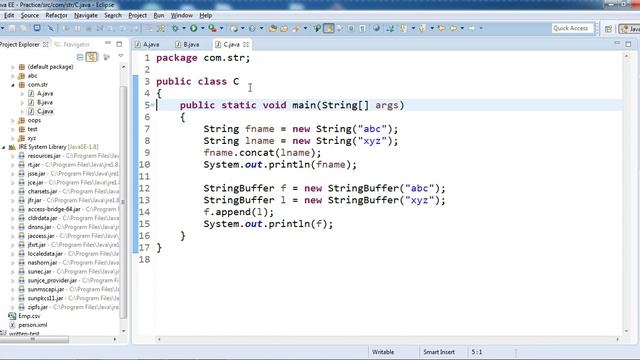Open the Edit menu
Screen dimensions: 640x360
click(9, 16)
